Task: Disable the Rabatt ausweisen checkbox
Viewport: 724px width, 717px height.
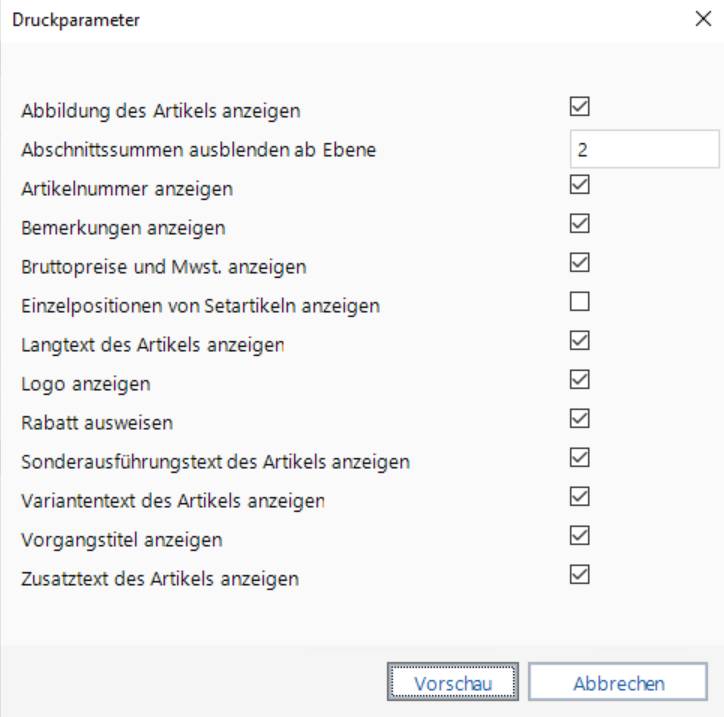Action: click(x=579, y=418)
